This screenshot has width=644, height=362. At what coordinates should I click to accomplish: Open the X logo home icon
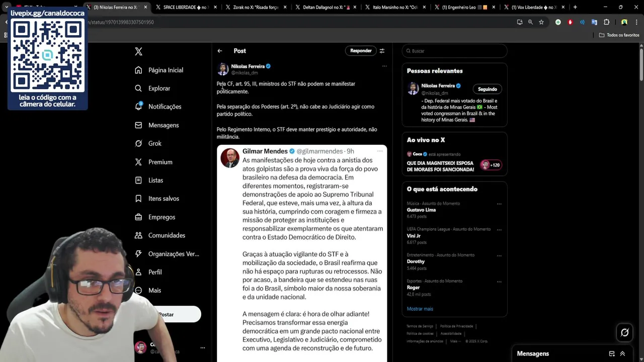138,51
